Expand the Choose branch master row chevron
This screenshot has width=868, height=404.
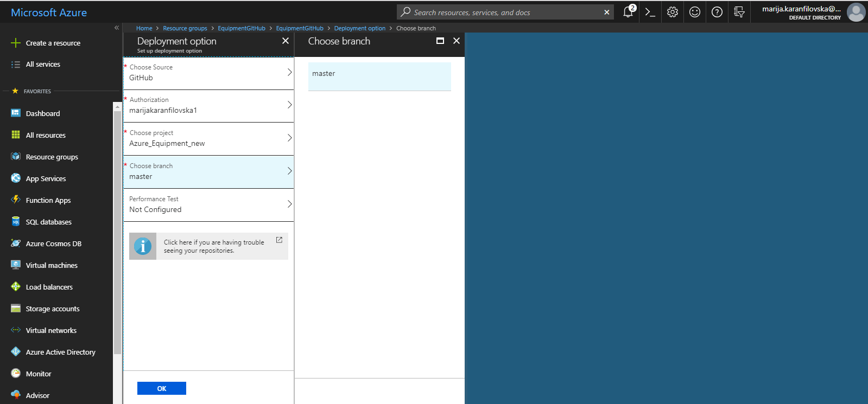(289, 171)
